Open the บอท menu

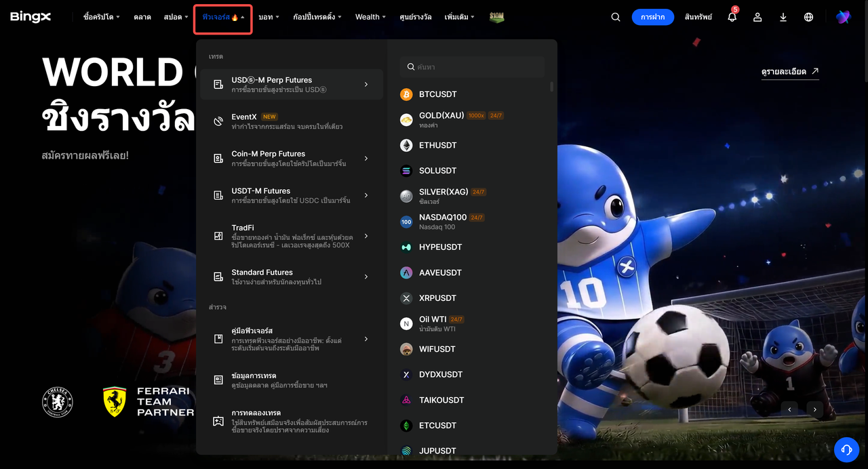coord(269,17)
